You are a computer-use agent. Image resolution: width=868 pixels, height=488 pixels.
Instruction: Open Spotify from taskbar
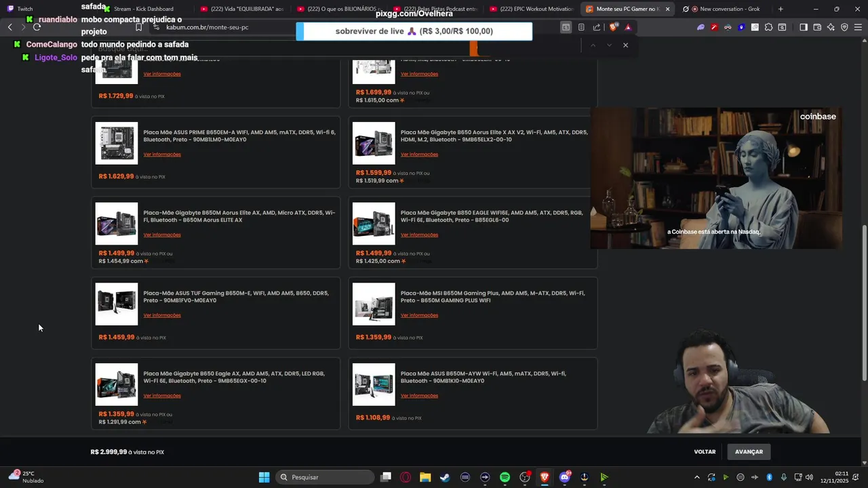(x=505, y=477)
